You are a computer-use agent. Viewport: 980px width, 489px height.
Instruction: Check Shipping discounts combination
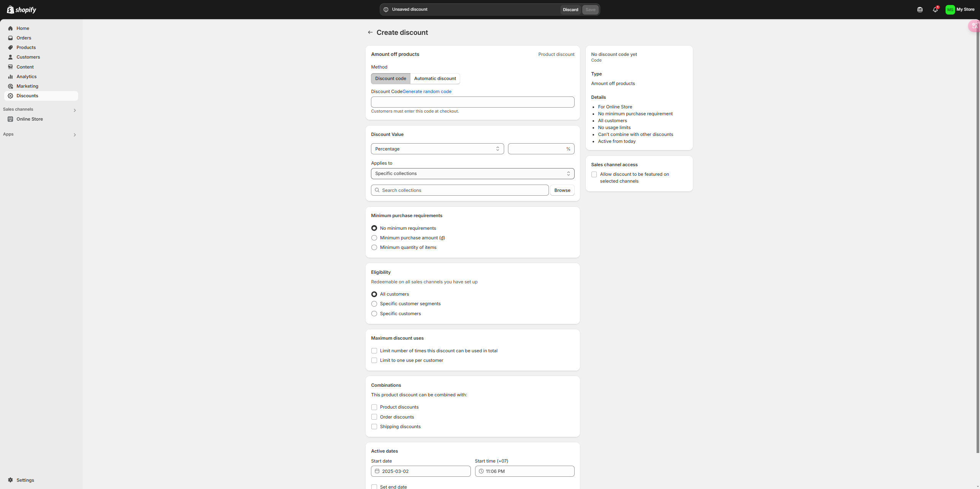click(x=374, y=427)
